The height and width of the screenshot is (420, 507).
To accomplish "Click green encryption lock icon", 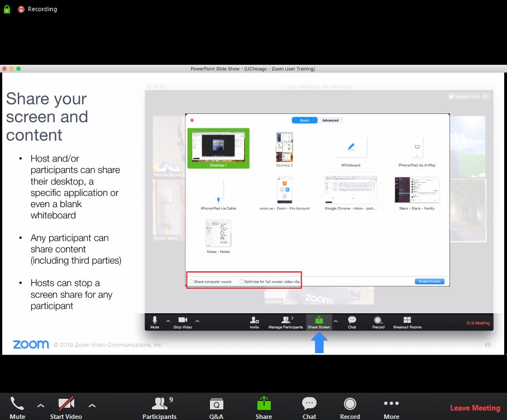I will [x=7, y=9].
